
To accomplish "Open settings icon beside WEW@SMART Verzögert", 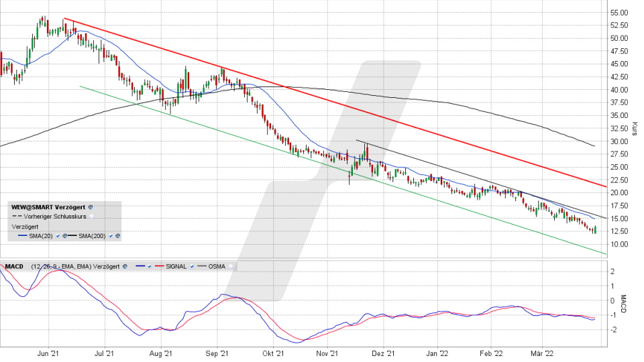I will point(91,207).
